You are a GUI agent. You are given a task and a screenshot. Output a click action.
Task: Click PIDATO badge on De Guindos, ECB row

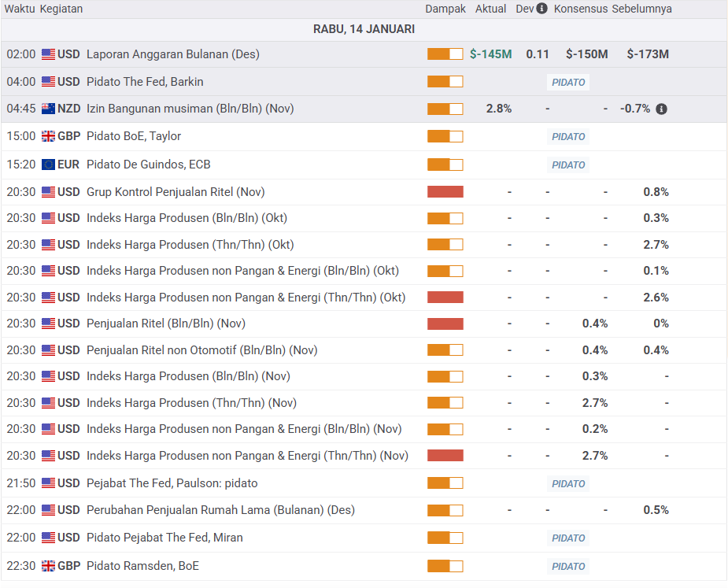tap(568, 165)
